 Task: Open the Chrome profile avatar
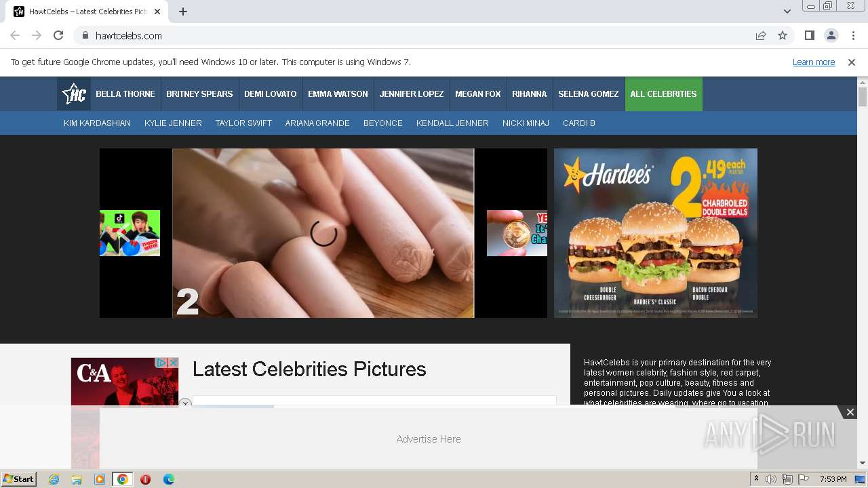click(x=831, y=35)
